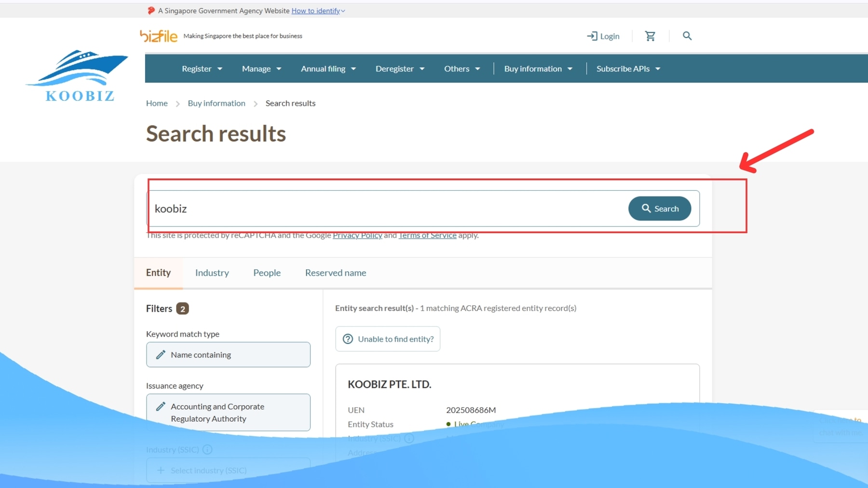Image resolution: width=868 pixels, height=488 pixels.
Task: Click inside the koobiz search input field
Action: 338,208
